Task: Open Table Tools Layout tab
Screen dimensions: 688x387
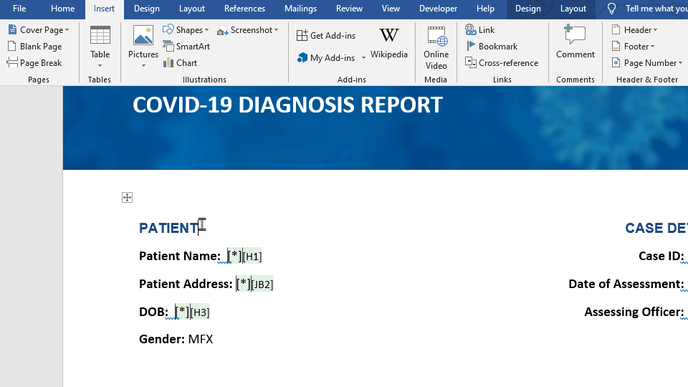Action: (573, 9)
